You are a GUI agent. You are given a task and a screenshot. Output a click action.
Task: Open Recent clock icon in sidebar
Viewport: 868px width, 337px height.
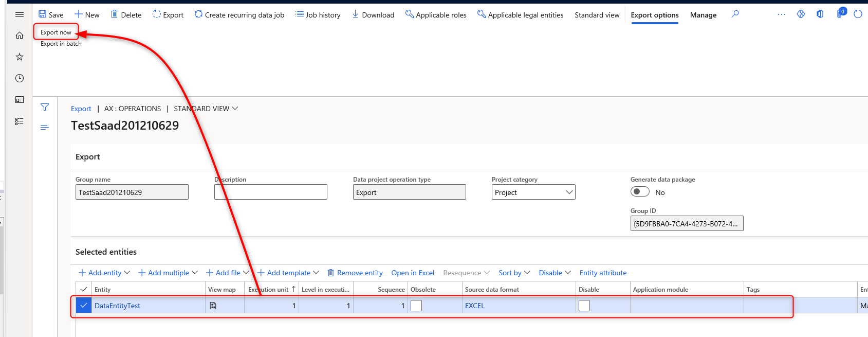pos(20,78)
